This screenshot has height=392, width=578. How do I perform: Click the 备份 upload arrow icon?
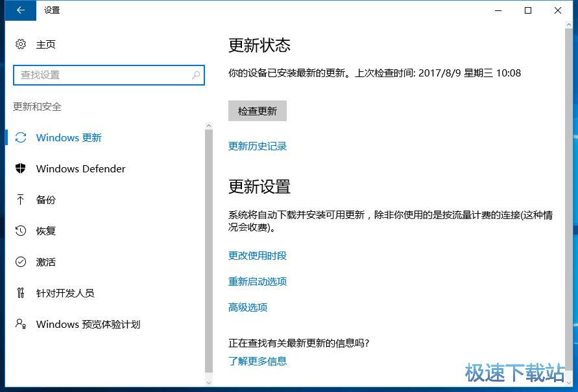[21, 200]
